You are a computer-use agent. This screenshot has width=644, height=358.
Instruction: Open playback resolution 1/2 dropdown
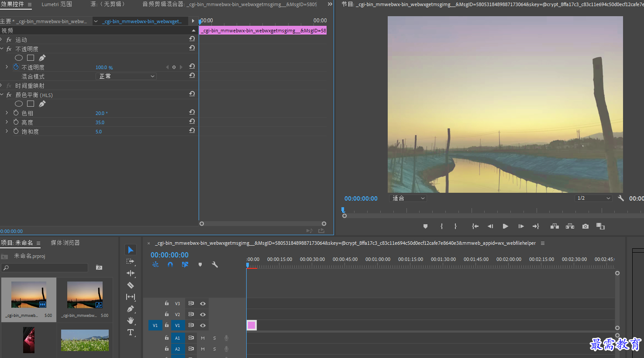pos(594,198)
